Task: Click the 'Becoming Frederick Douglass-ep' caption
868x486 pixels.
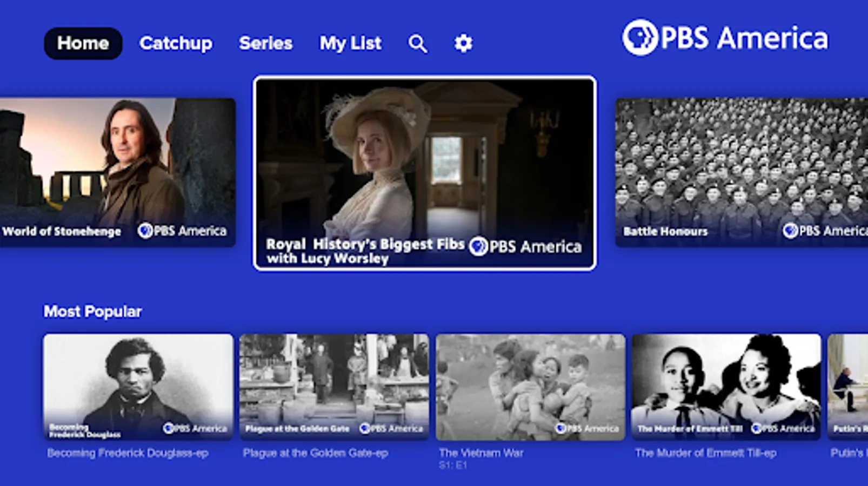Action: (128, 453)
